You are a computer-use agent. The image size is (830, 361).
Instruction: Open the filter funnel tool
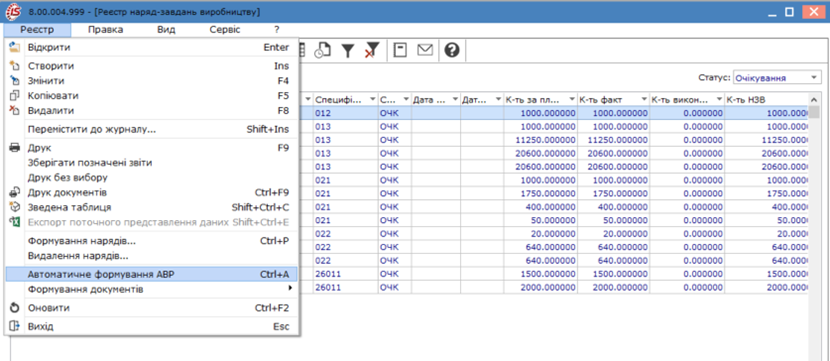click(347, 51)
